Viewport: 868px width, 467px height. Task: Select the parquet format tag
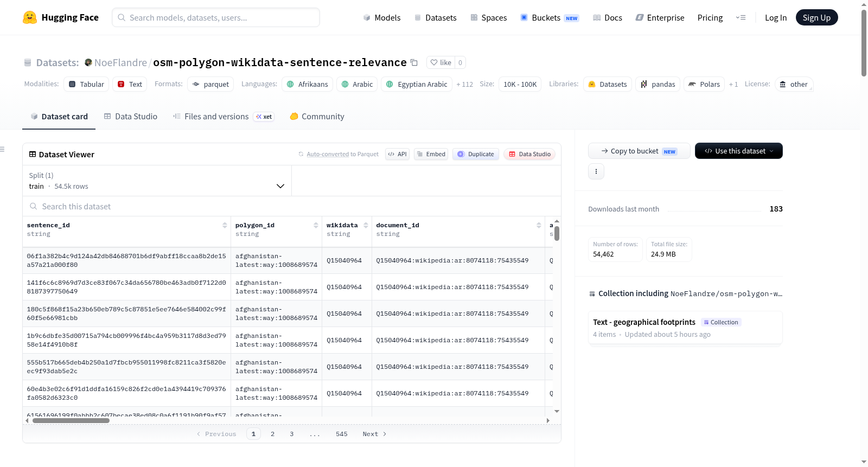pyautogui.click(x=210, y=84)
